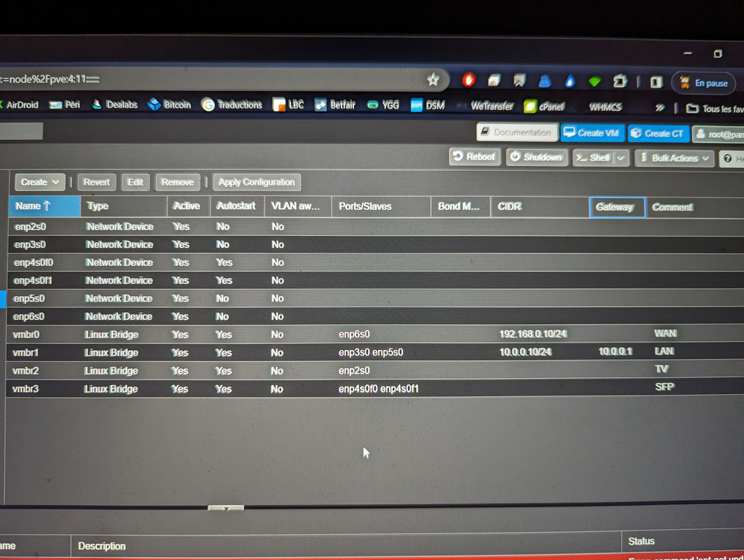Sort by the Comment column header

(695, 207)
